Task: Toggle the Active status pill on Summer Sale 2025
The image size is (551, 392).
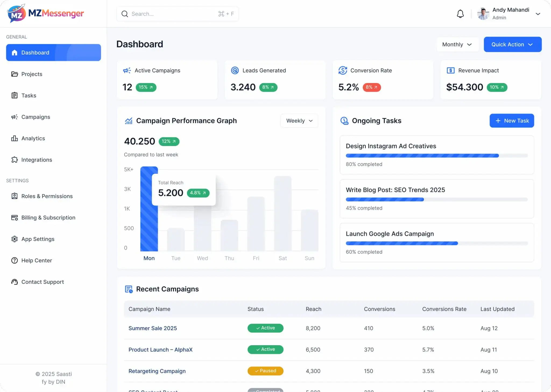Action: point(265,328)
